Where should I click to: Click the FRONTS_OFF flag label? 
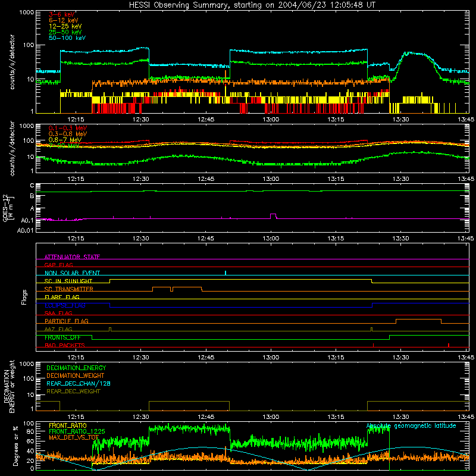[62, 337]
